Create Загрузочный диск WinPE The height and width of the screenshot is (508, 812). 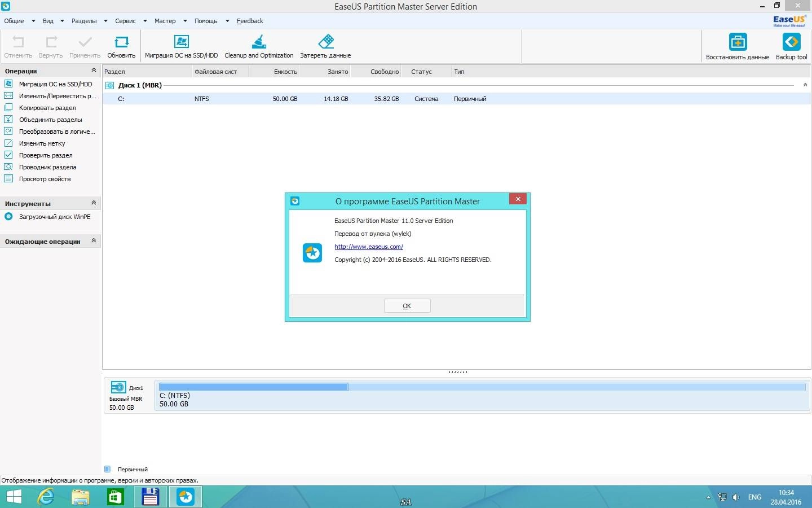(x=55, y=217)
